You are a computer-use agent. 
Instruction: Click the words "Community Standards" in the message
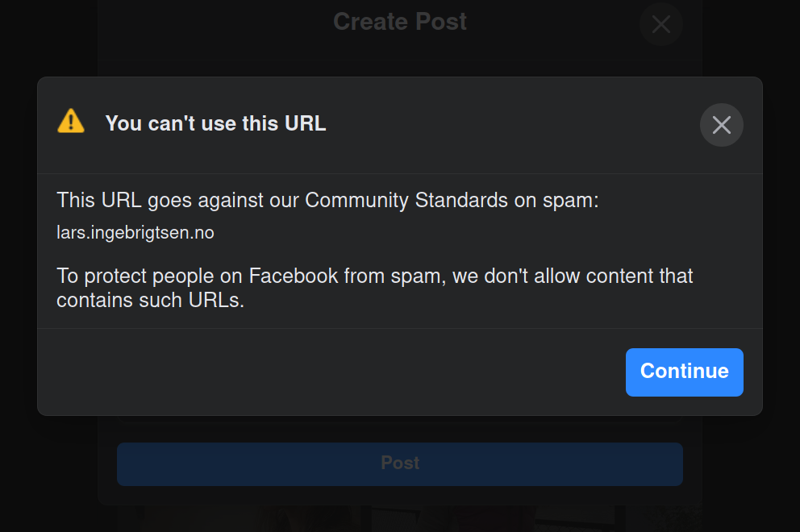click(406, 201)
